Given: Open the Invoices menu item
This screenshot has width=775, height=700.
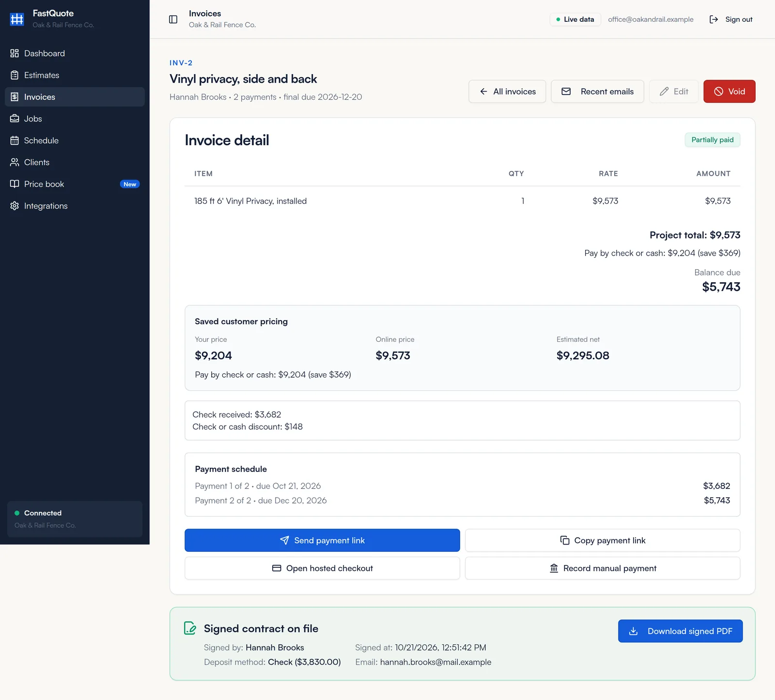Looking at the screenshot, I should point(75,97).
